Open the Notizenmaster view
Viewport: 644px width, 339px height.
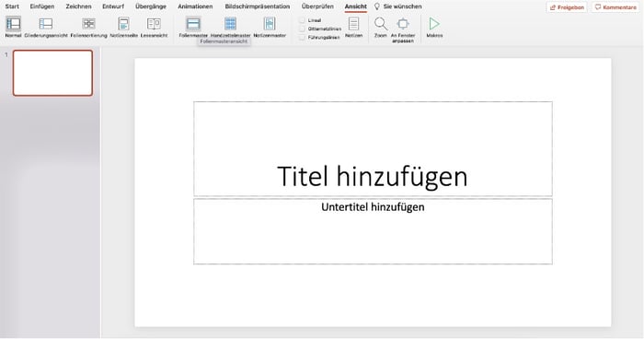(x=270, y=27)
